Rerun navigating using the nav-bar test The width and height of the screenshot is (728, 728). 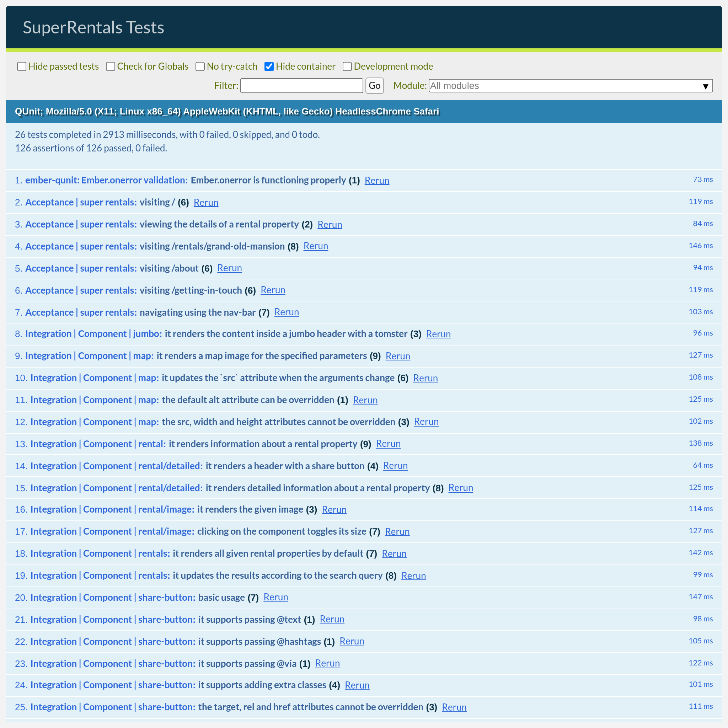(287, 312)
